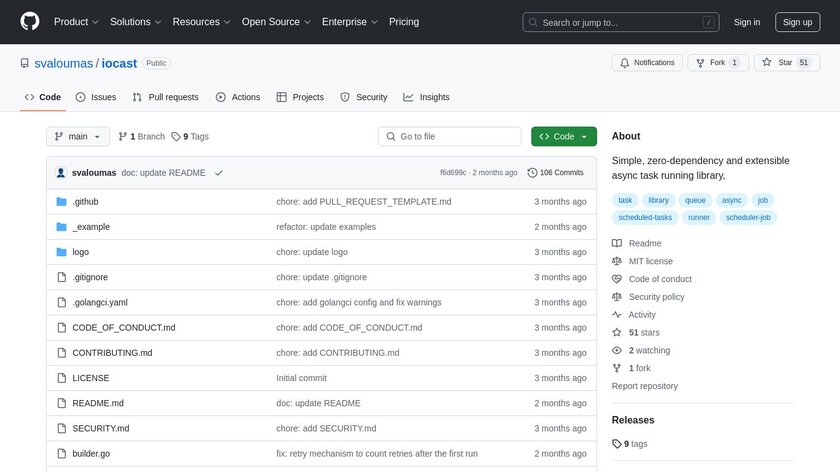Click the 9 Tags link with tag icon
The height and width of the screenshot is (472, 840).
click(190, 137)
